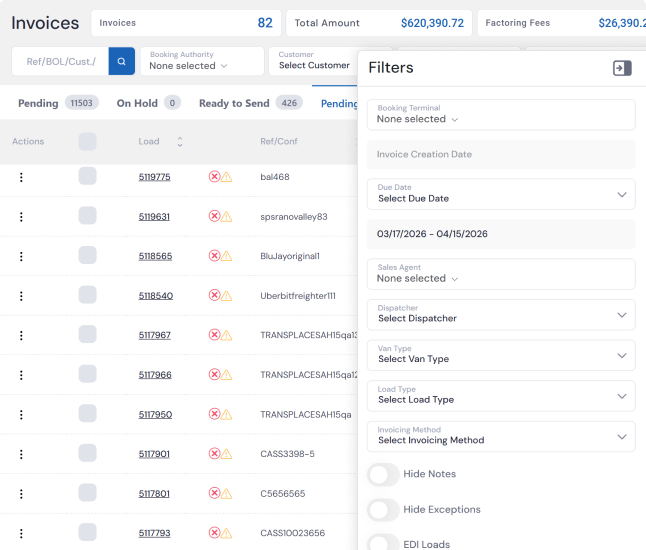Switch to the Ready to Send tab

[x=250, y=103]
